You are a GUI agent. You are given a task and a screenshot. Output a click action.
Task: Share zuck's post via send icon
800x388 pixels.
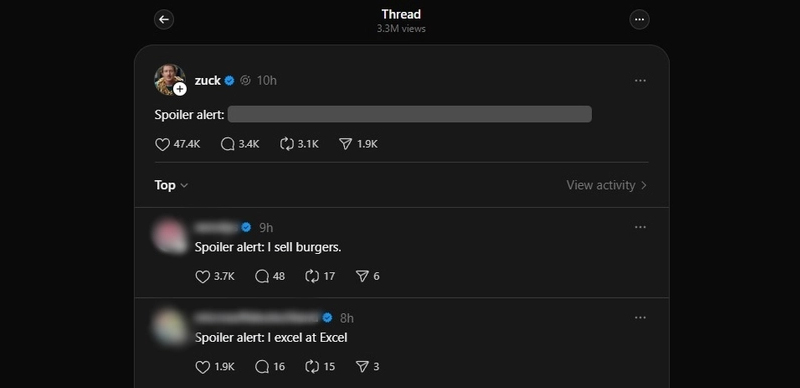pos(346,144)
